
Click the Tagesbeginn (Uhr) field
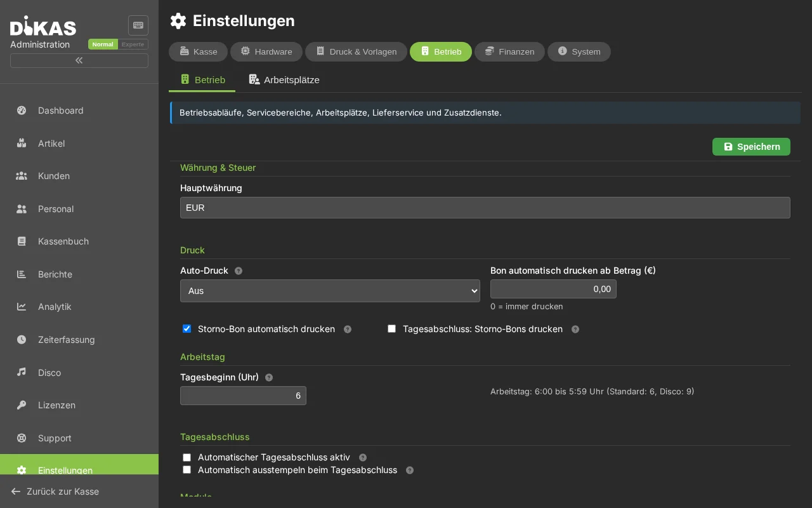pos(243,396)
